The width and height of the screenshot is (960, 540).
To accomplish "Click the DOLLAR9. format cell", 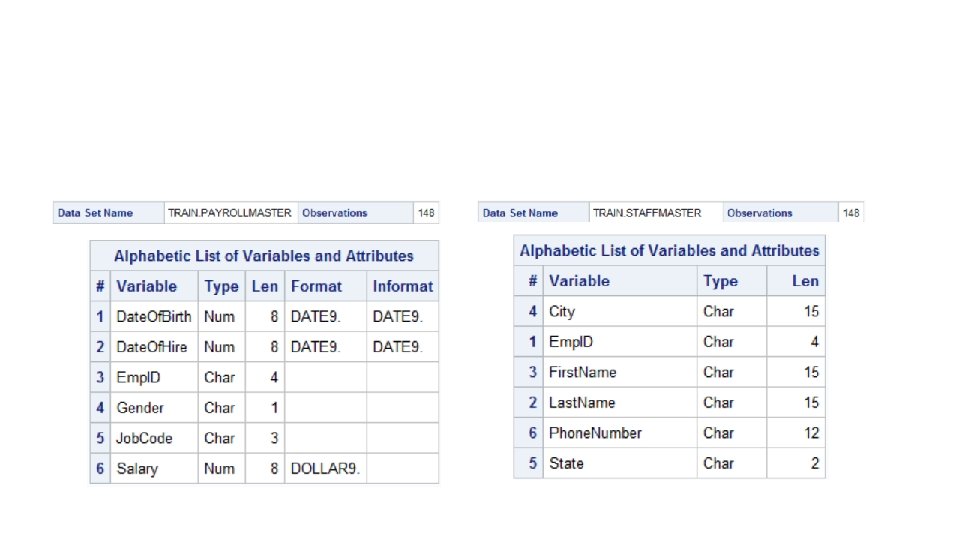I will coord(326,469).
